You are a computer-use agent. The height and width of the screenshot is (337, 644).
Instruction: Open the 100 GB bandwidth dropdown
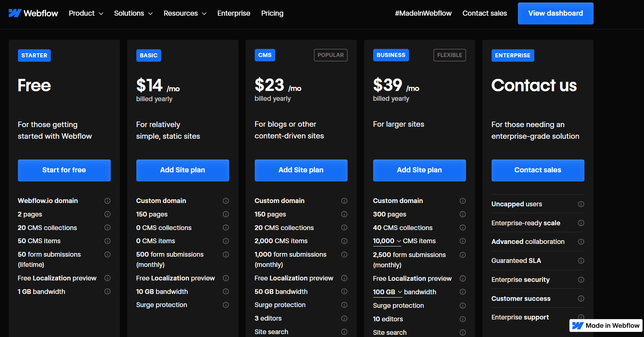click(387, 292)
